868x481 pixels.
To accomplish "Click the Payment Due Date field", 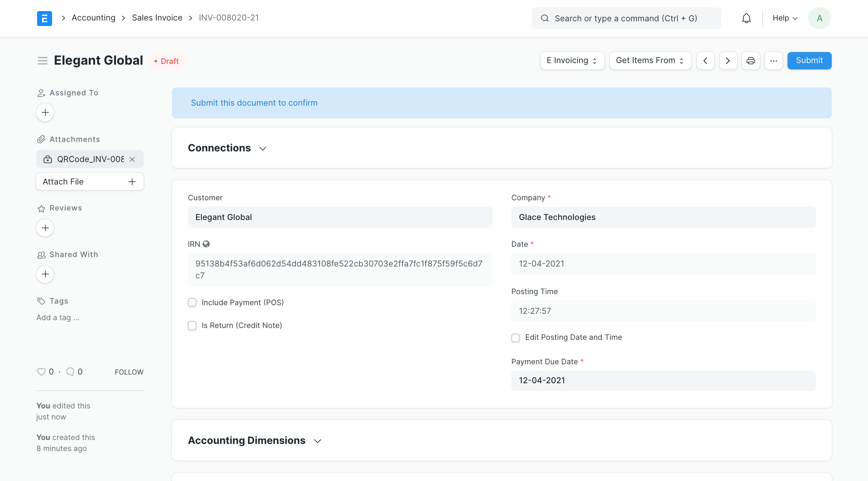I will click(x=663, y=380).
